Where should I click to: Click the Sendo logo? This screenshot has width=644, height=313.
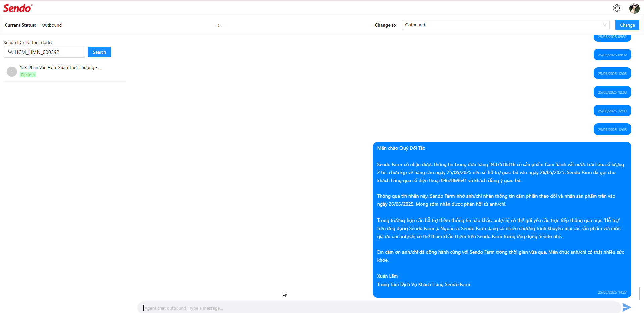pyautogui.click(x=18, y=8)
